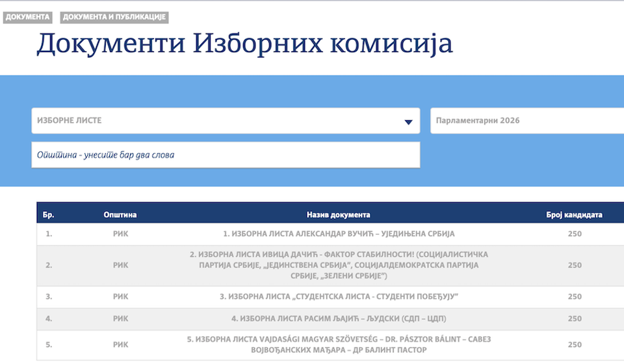Click candidate count 250 in Дачић row
The image size is (624, 364).
point(575,265)
